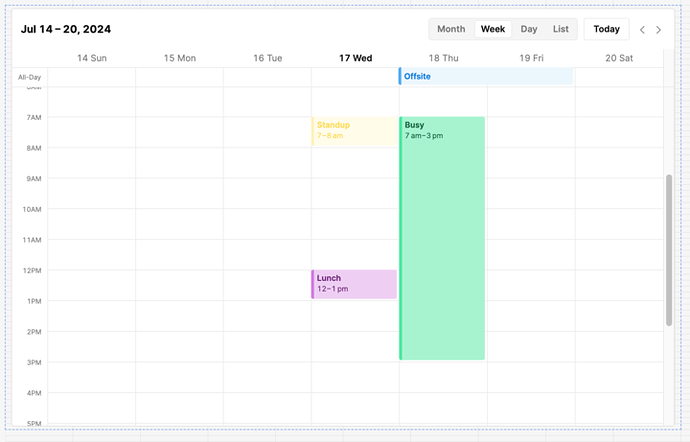Image resolution: width=690 pixels, height=442 pixels.
Task: Click the Jul 14 – 20, 2024 title
Action: [66, 29]
